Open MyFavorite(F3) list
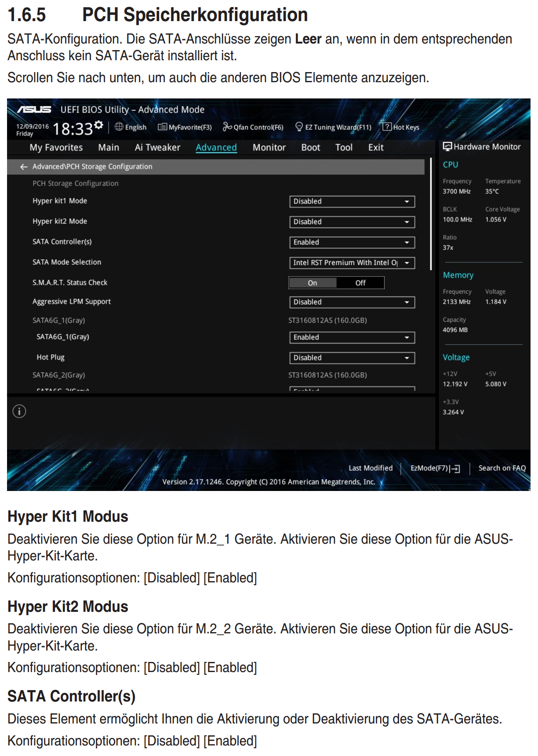The height and width of the screenshot is (756, 538). 185,127
